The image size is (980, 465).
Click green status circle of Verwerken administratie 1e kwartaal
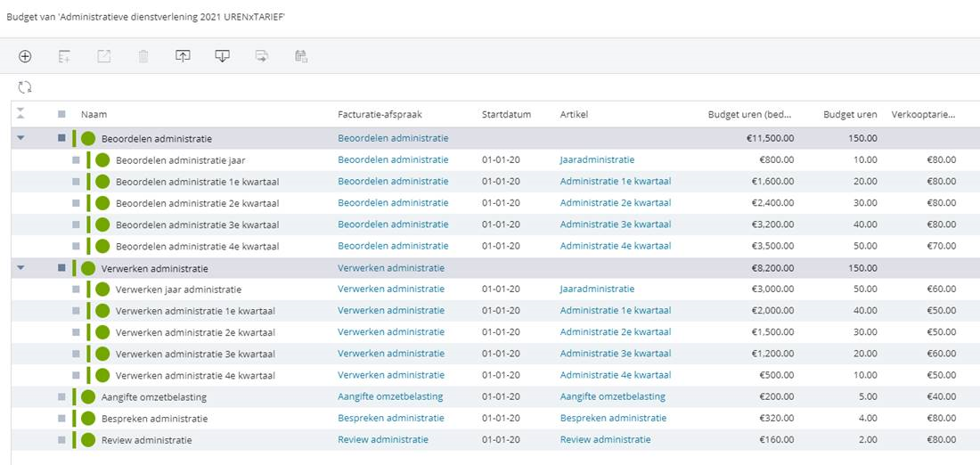102,311
